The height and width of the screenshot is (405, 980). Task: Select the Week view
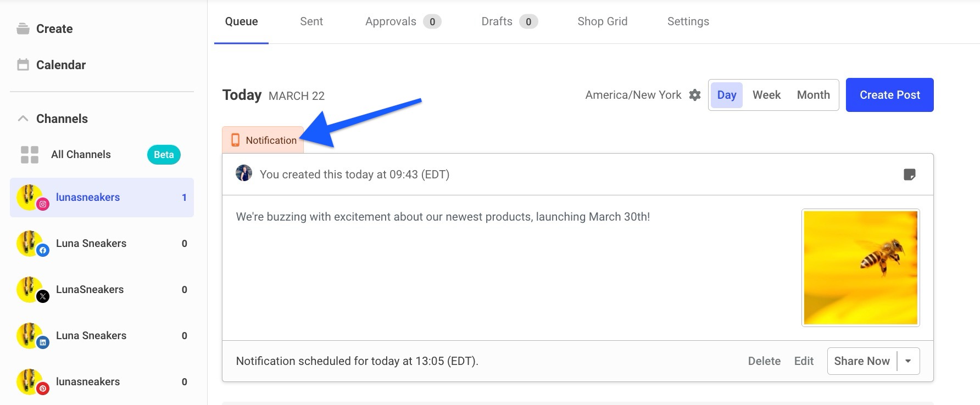[x=766, y=95]
